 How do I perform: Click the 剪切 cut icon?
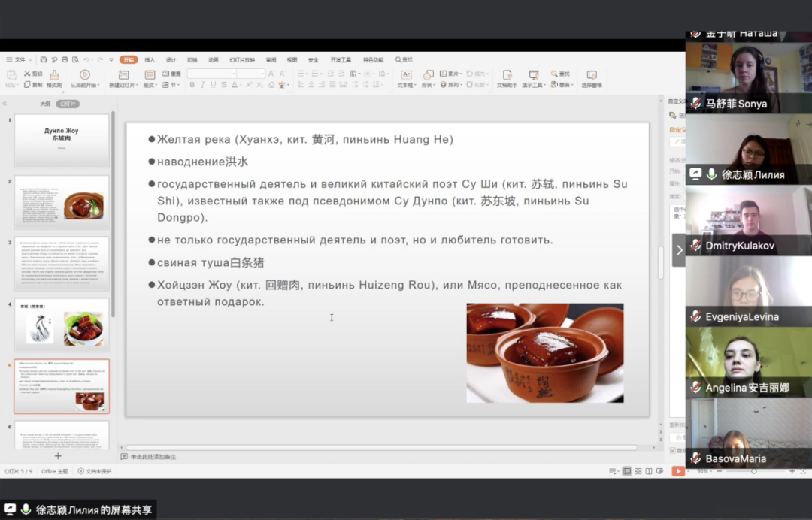click(32, 74)
